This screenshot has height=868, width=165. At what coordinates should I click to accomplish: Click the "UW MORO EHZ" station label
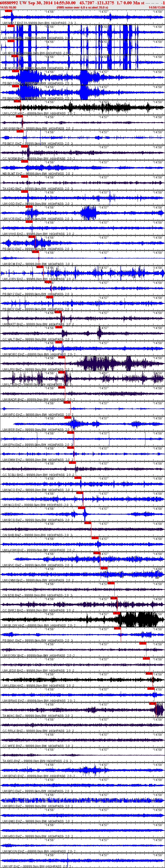pos(14,354)
